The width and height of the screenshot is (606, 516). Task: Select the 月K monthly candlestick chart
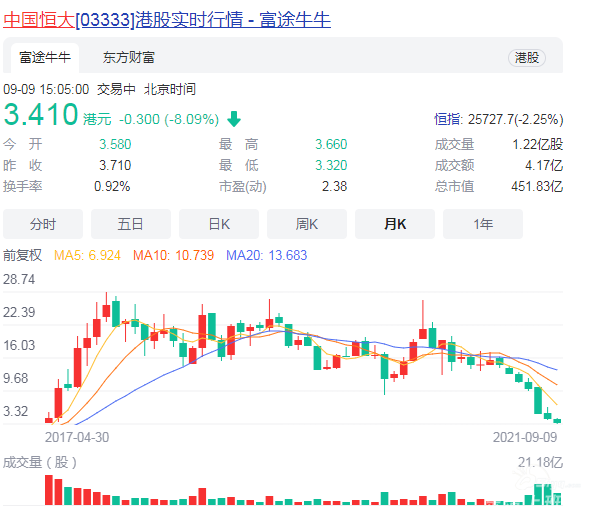pos(395,224)
